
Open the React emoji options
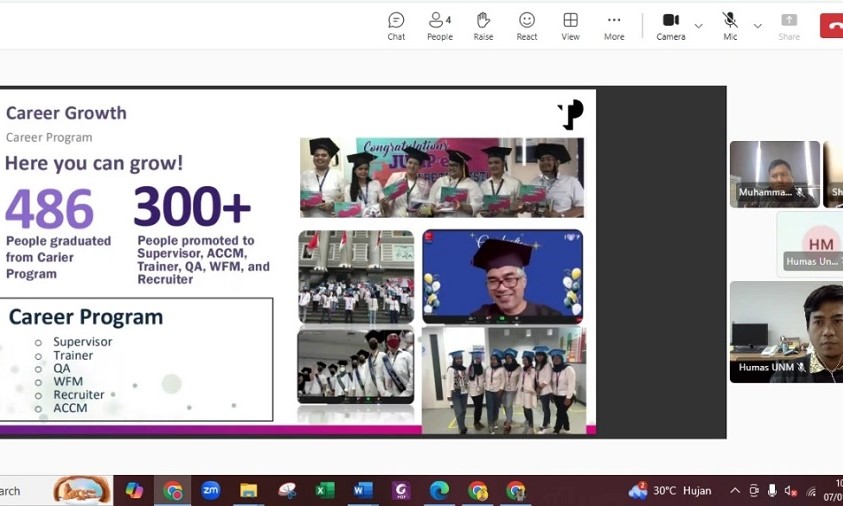527,26
